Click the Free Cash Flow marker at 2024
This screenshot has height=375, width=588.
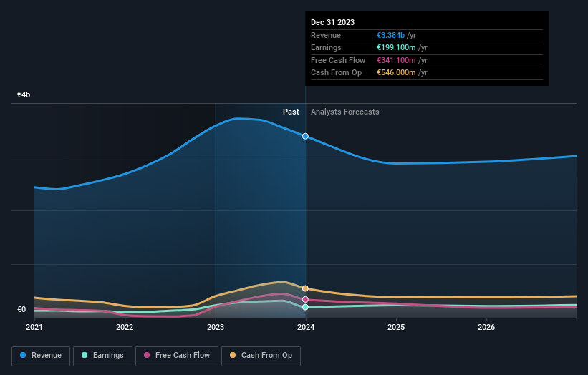coord(305,299)
